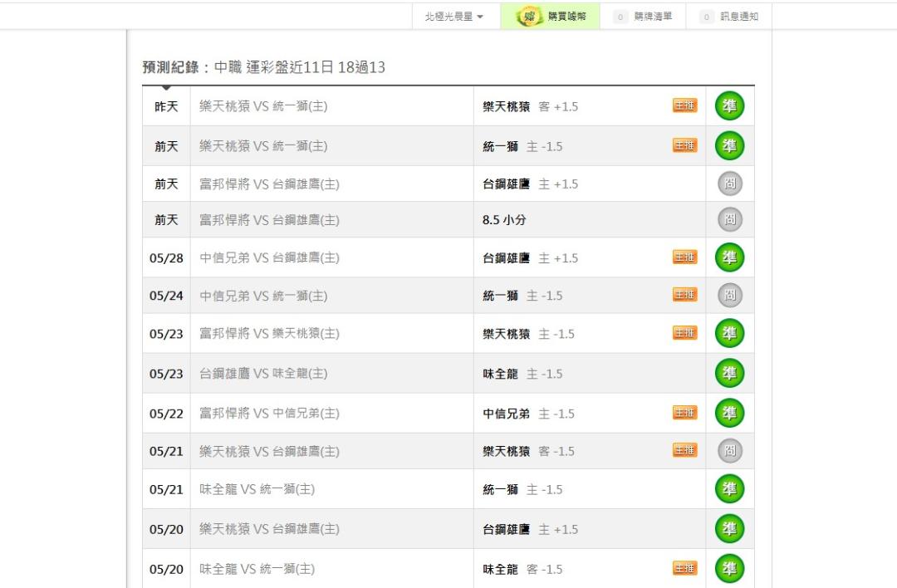Click the heading 預測紀錄：中職 運彩盤近11日 18過13
Image resolution: width=897 pixels, height=588 pixels.
pos(264,67)
